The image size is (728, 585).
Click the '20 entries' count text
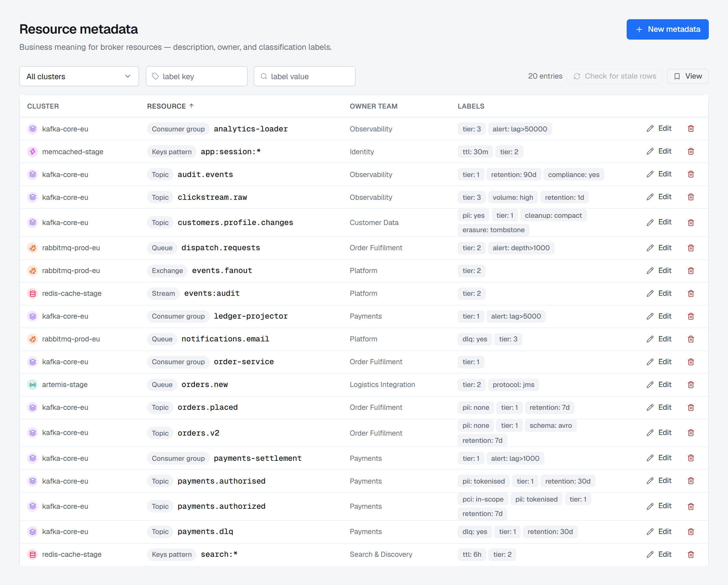coord(545,76)
